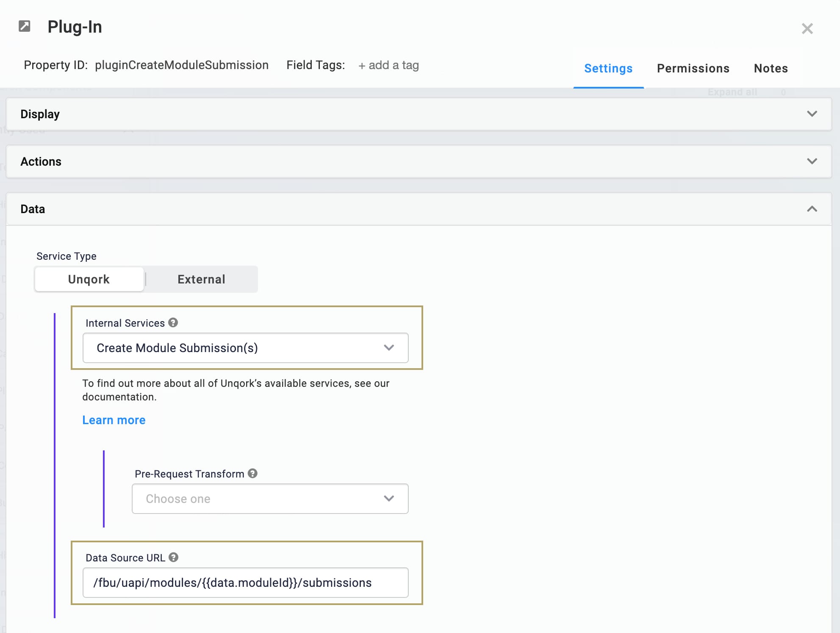
Task: Open the Settings tab
Action: click(608, 68)
